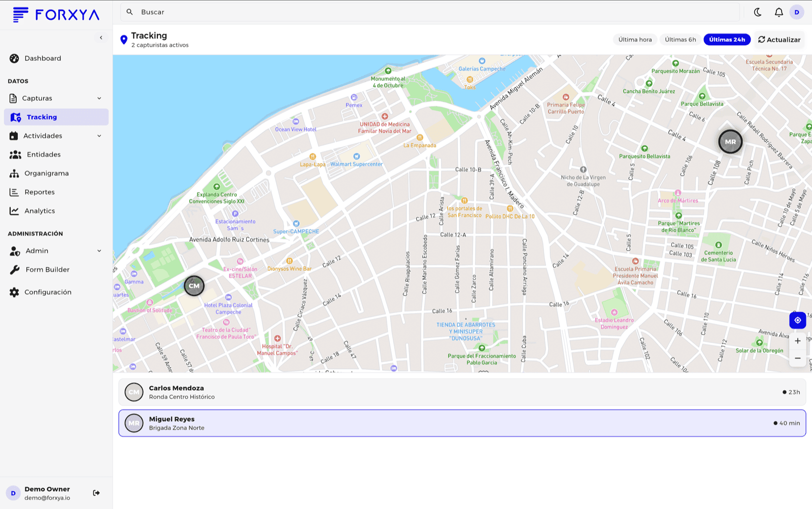Viewport: 812px width, 509px height.
Task: Select Última hora time filter
Action: (635, 40)
